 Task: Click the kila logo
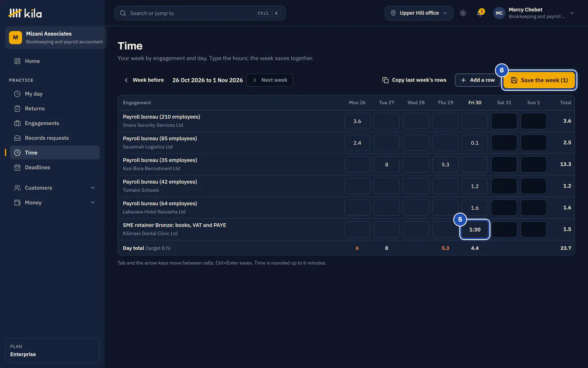tap(25, 13)
